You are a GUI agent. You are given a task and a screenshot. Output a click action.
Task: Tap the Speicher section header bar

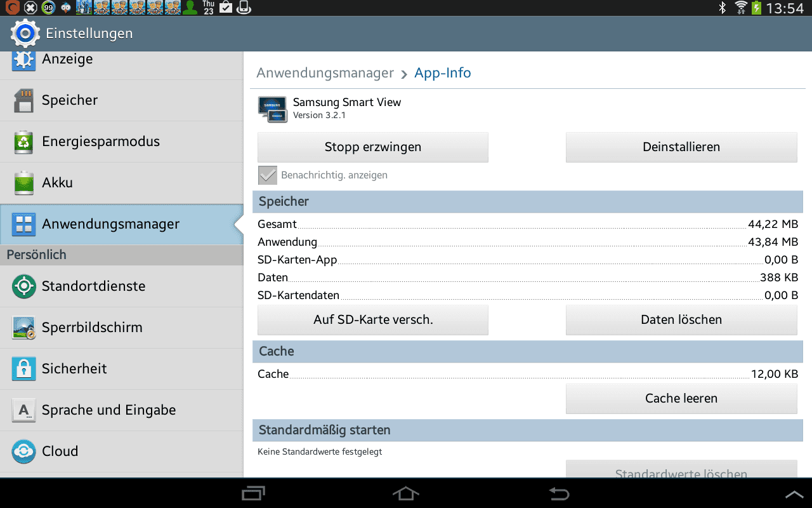528,201
